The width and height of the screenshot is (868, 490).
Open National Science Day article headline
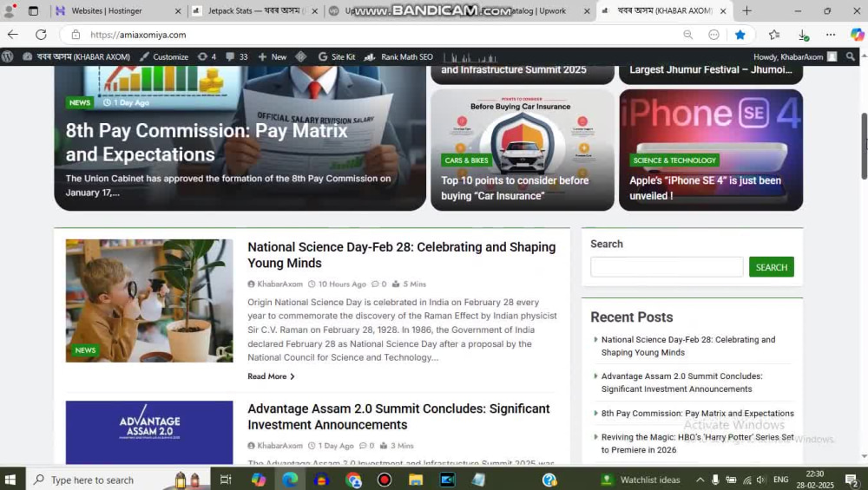tap(401, 255)
